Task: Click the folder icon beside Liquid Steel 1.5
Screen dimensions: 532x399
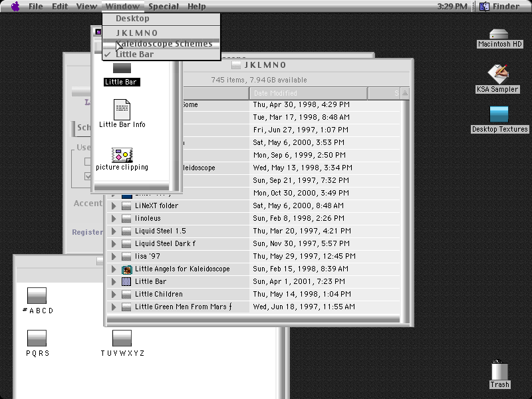Action: (x=126, y=231)
